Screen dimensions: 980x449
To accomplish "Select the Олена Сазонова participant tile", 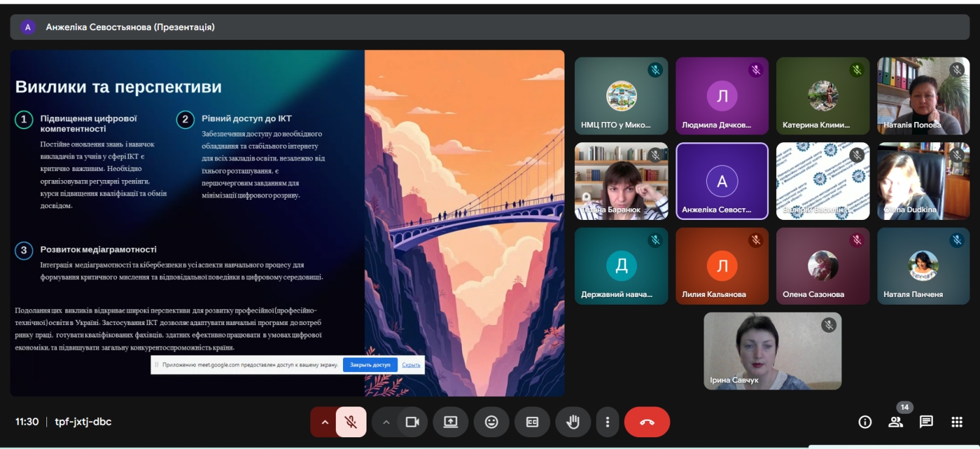I will point(823,266).
